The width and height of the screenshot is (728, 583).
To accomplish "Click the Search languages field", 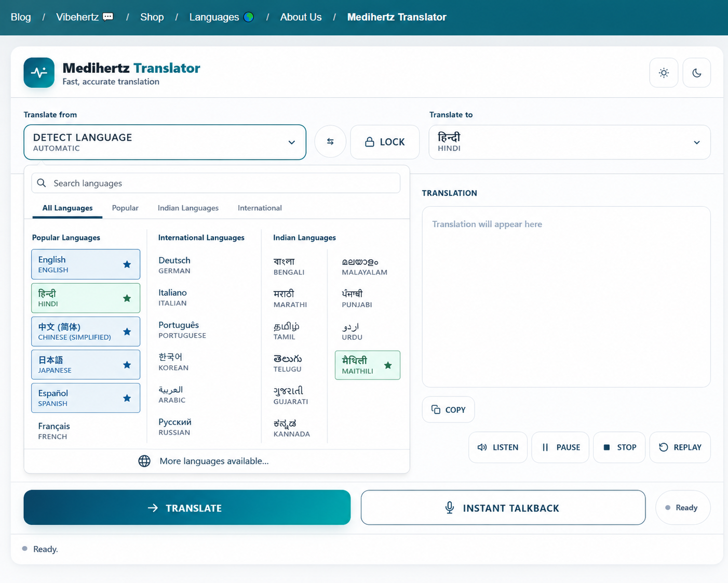I will point(216,183).
